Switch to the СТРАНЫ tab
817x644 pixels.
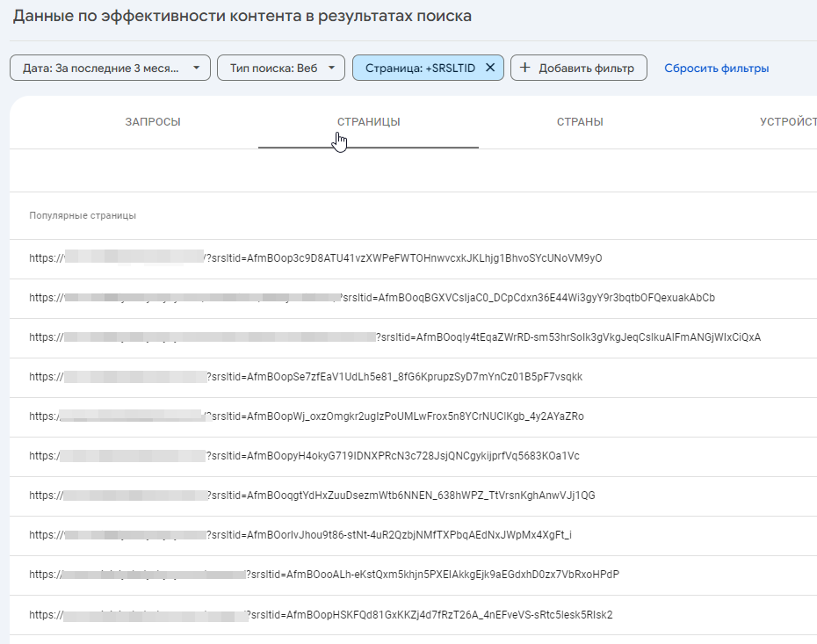click(x=580, y=122)
